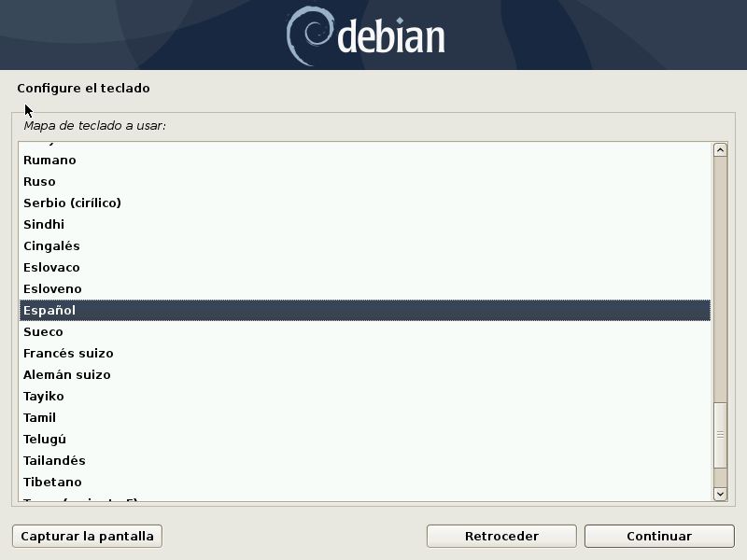Choose Eslovaco keyboard layout
Image resolution: width=747 pixels, height=560 pixels.
52,268
